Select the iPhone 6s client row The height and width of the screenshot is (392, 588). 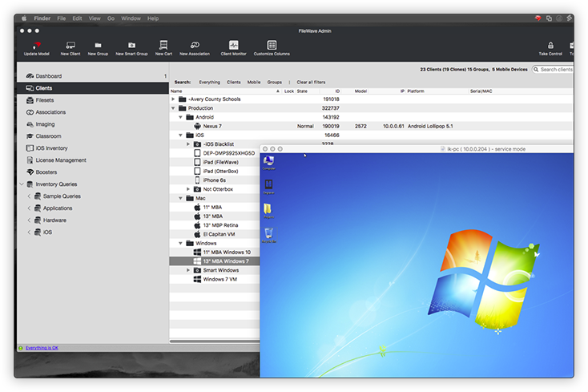[x=215, y=180]
